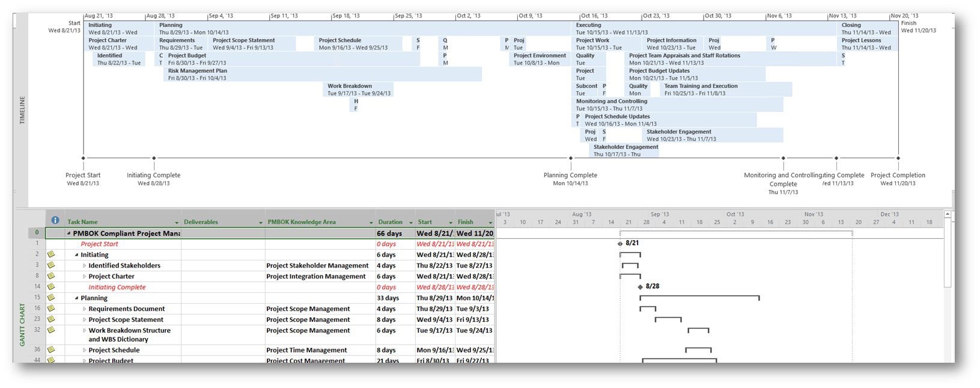Screen dimensions: 980x388
Task: Open the Deliverables column dropdown arrow
Action: click(x=261, y=223)
